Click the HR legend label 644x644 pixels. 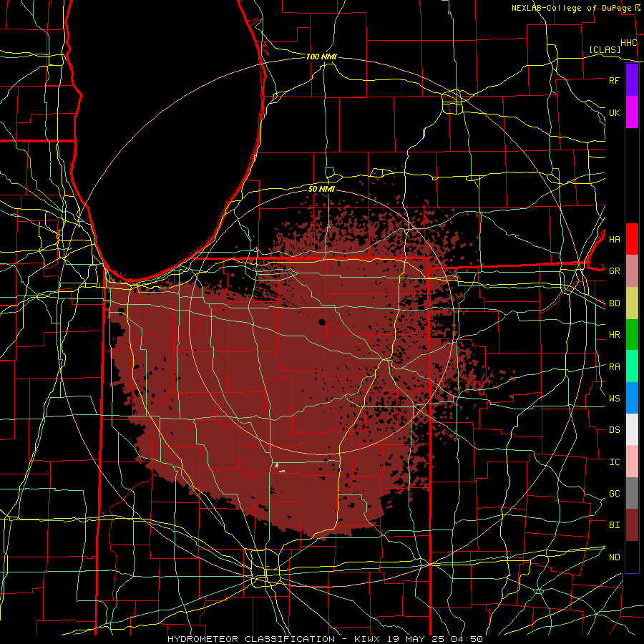614,335
